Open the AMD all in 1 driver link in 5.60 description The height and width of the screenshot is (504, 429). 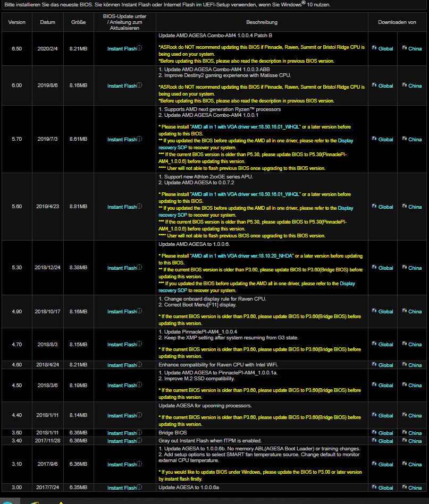pos(245,194)
